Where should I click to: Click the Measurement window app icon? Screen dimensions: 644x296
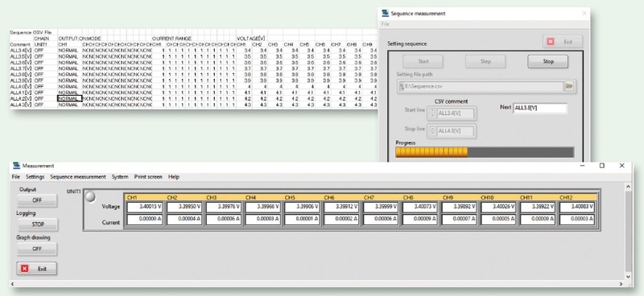tap(16, 166)
